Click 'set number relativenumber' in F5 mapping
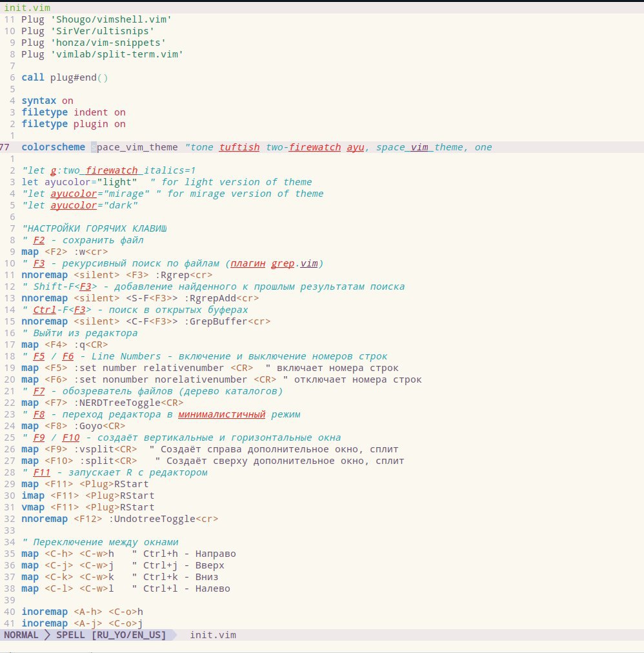644x653 pixels. pyautogui.click(x=152, y=368)
